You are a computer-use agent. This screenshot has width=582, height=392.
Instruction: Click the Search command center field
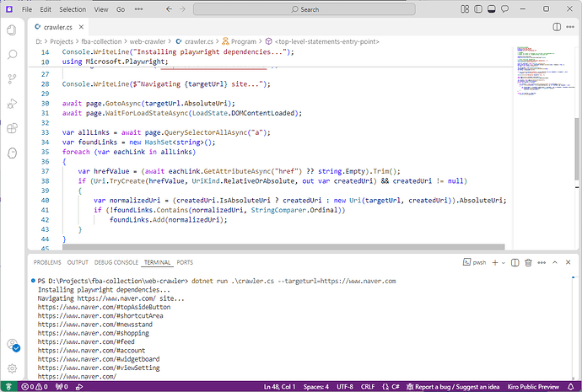click(304, 9)
